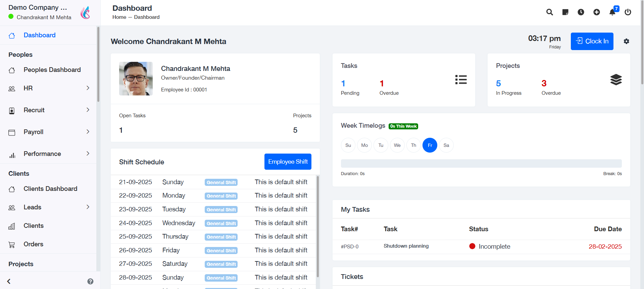Click the plus add-new icon
Image resolution: width=644 pixels, height=289 pixels.
tap(596, 12)
